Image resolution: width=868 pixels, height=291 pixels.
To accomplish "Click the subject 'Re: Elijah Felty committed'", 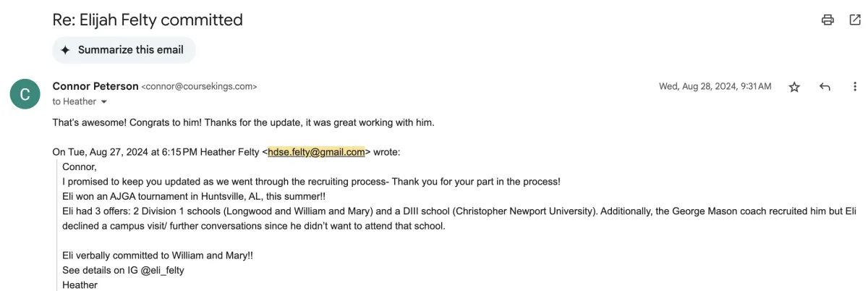I will (x=148, y=20).
